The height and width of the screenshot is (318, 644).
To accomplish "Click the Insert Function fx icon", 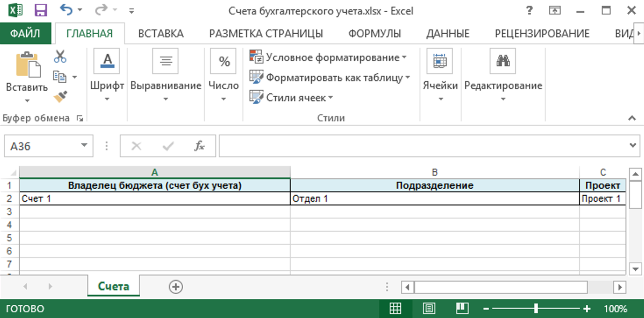I will 199,146.
